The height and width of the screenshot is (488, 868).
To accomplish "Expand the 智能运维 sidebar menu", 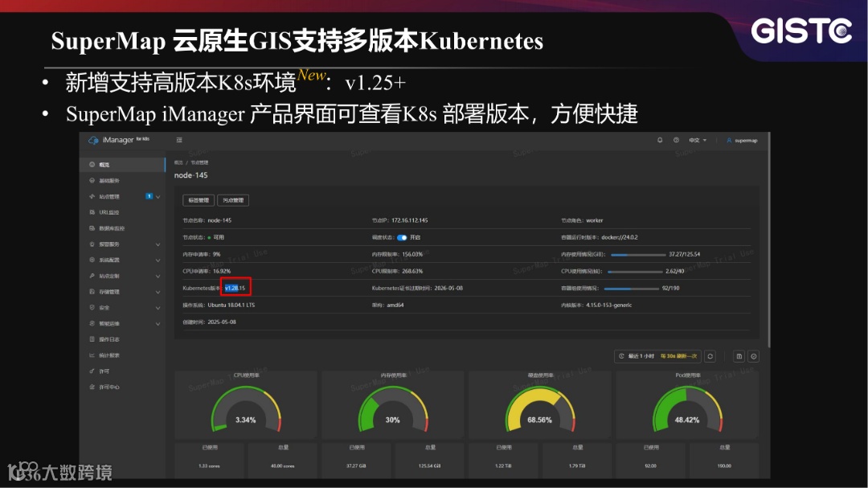I will pos(158,323).
